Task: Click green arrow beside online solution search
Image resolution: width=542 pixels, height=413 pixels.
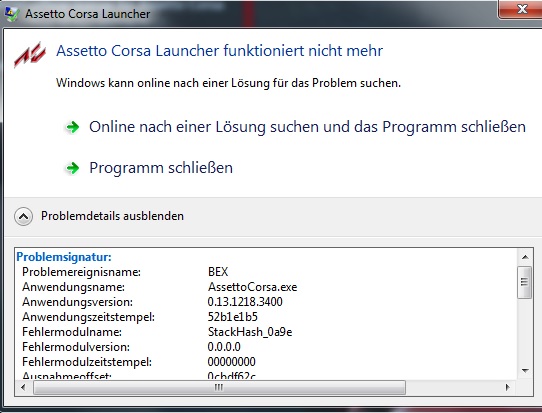Action: pos(73,127)
